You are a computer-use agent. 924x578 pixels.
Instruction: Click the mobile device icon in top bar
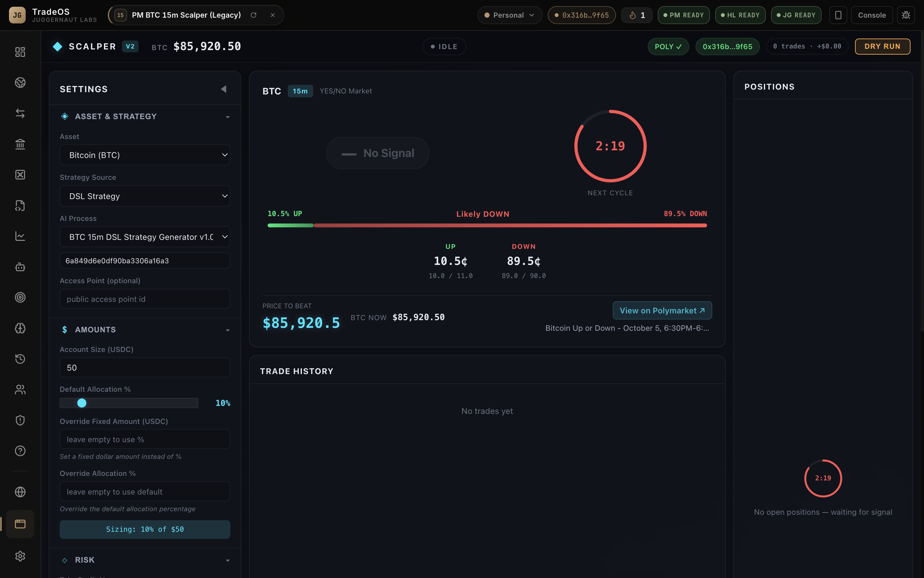pos(838,15)
